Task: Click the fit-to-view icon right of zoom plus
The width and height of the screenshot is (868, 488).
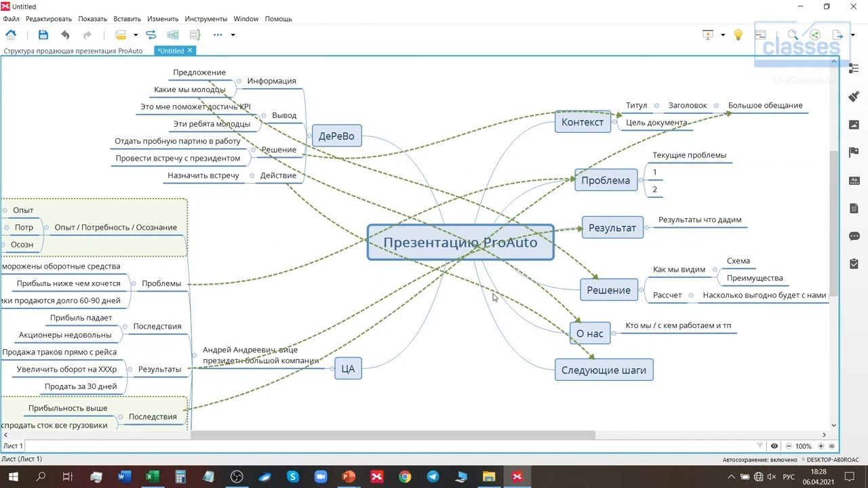Action: pos(831,446)
